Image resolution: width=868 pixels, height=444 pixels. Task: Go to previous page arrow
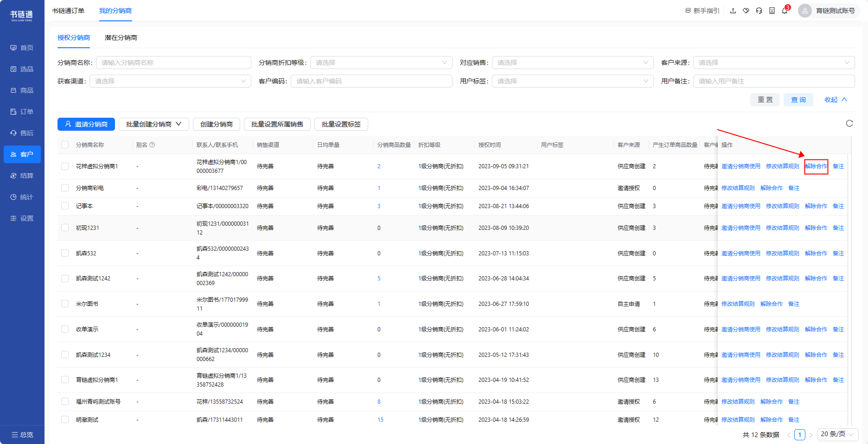point(788,435)
